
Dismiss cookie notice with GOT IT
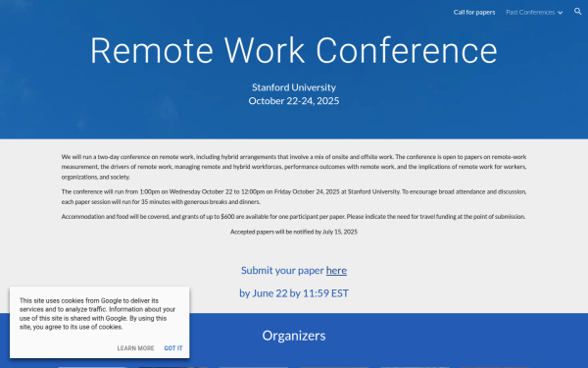(173, 348)
